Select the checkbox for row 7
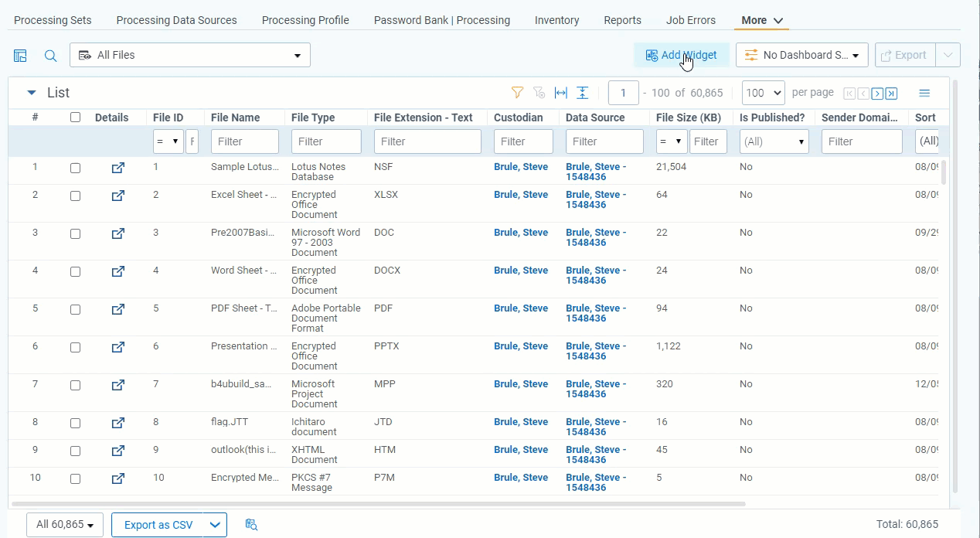 pyautogui.click(x=75, y=385)
